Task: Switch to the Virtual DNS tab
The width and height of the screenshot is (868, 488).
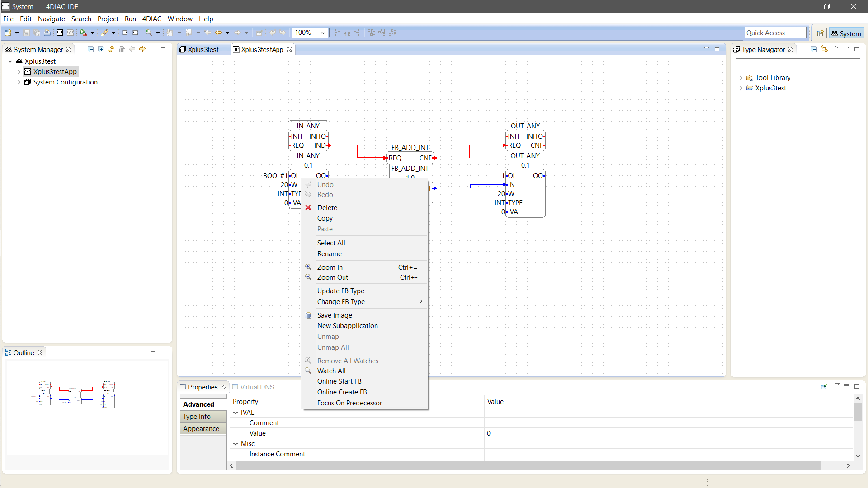Action: point(253,387)
